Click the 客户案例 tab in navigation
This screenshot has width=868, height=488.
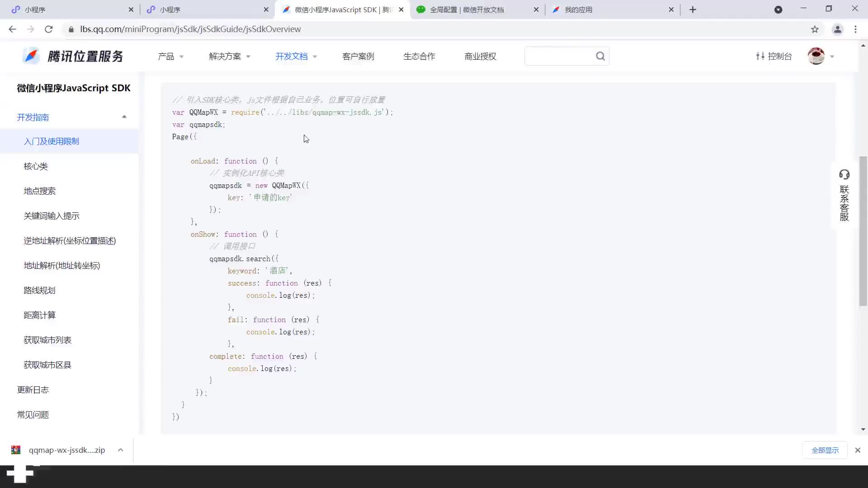(358, 56)
